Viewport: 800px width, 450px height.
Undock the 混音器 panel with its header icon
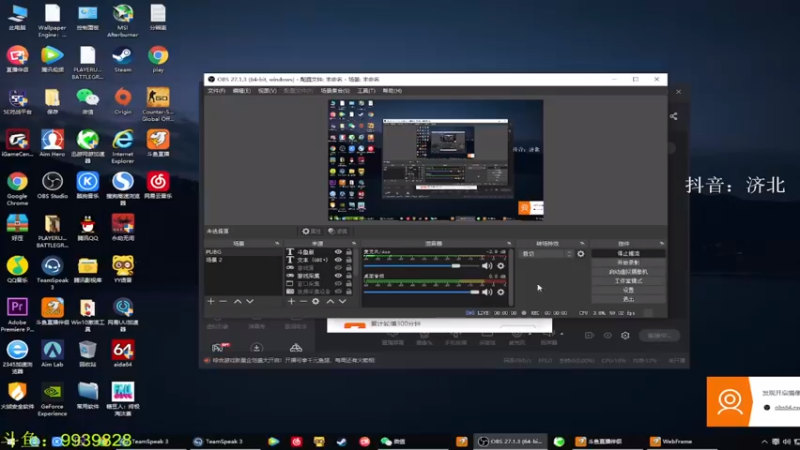(x=509, y=244)
